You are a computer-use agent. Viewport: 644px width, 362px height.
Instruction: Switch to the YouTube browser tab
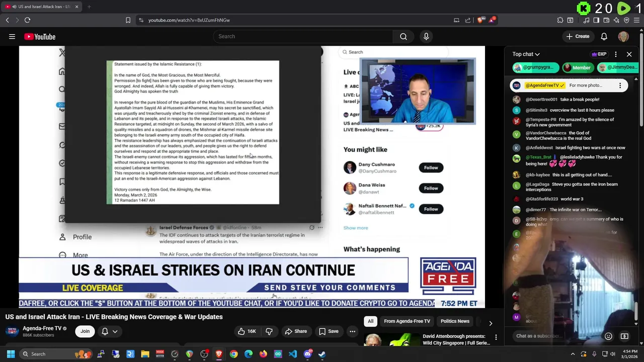(42, 7)
